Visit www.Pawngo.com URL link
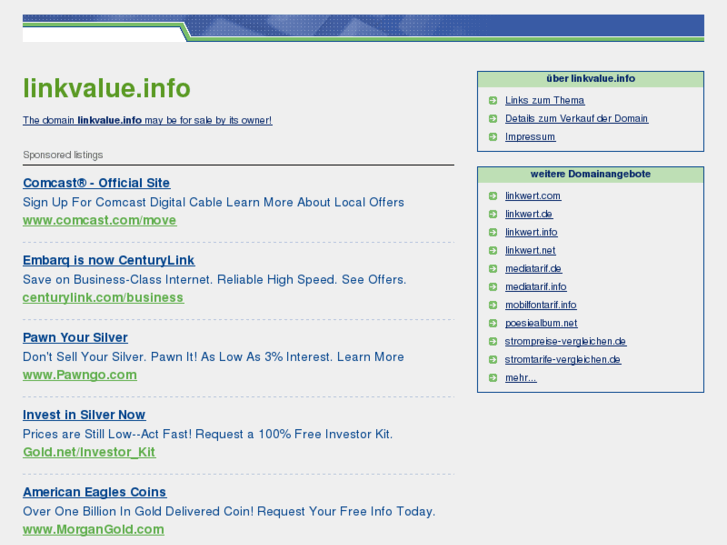 [x=80, y=374]
